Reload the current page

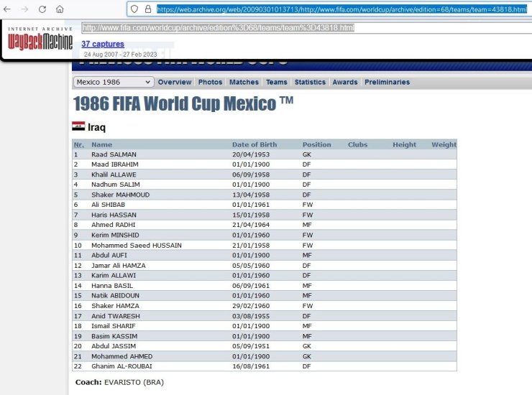[x=42, y=9]
